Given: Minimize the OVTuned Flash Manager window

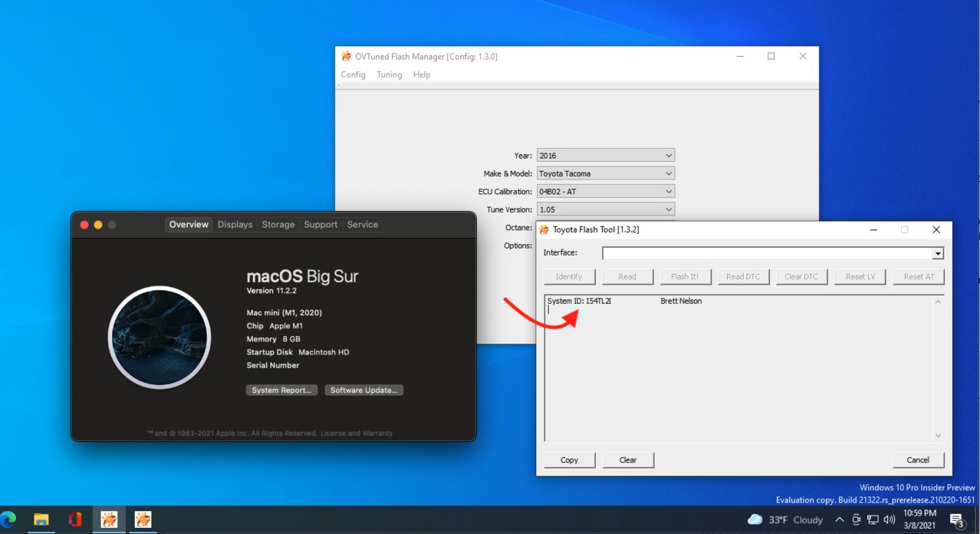Looking at the screenshot, I should [x=739, y=57].
